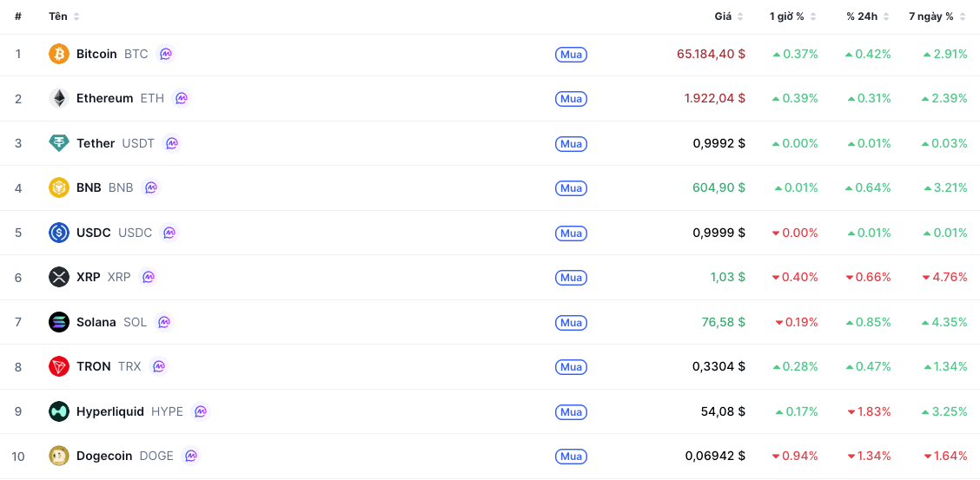Open the purple chat icon beside SOL
980x480 pixels.
(x=163, y=322)
